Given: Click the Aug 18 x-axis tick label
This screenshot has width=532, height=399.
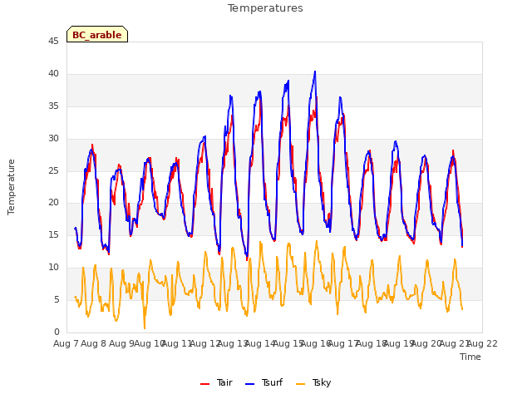Looking at the screenshot, I should pos(371,343).
